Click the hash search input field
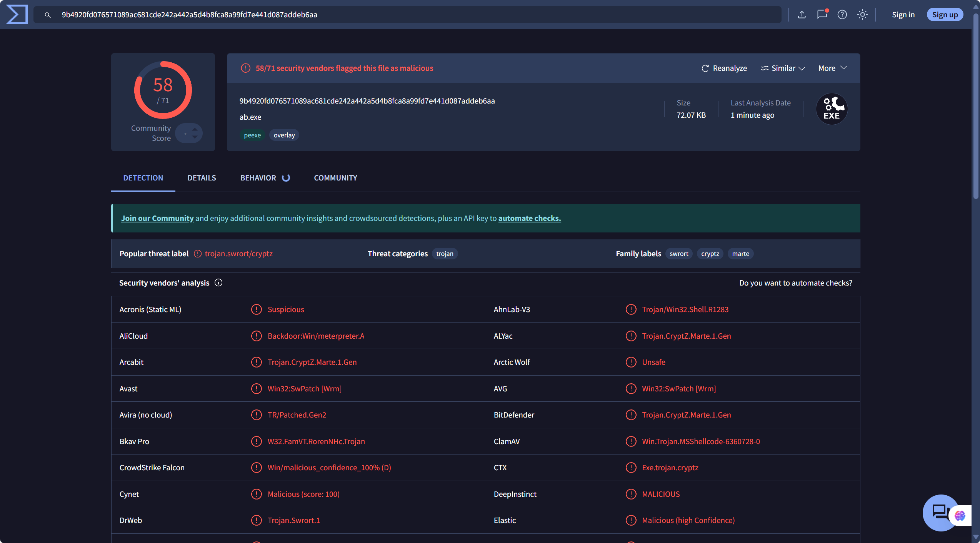This screenshot has width=980, height=543. (x=408, y=15)
